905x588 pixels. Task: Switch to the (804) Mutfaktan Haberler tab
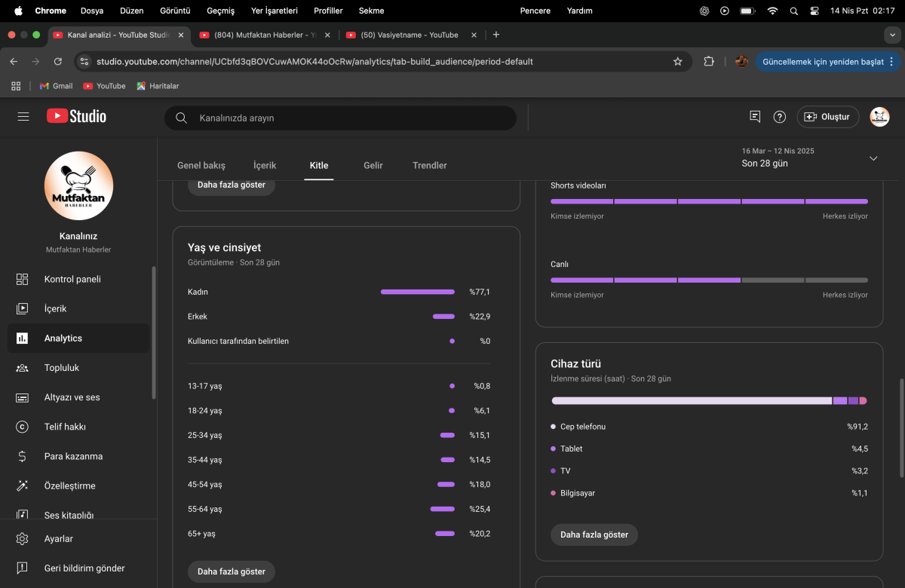tap(264, 35)
